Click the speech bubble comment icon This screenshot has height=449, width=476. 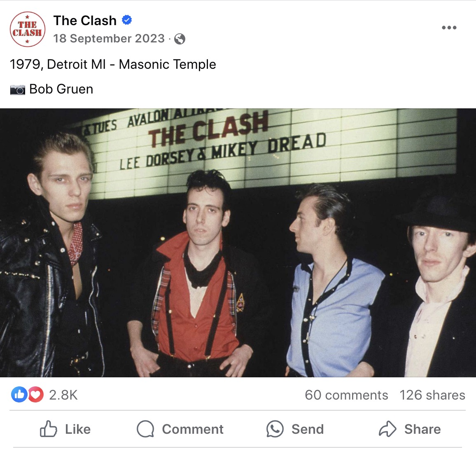[x=145, y=429]
